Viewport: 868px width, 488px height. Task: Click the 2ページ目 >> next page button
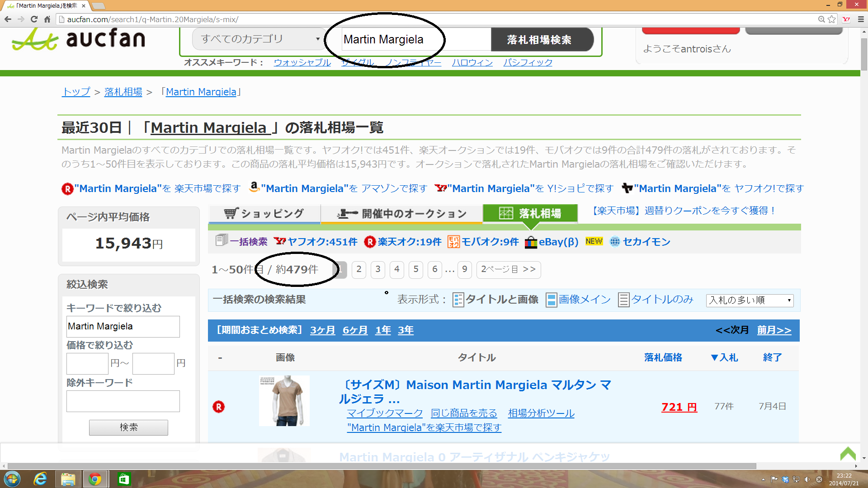tap(509, 270)
